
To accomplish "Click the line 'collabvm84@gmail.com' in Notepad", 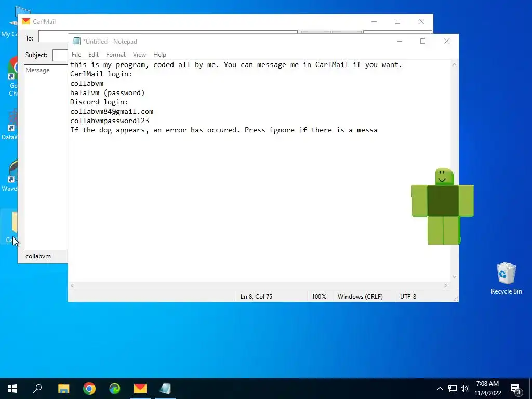I will [112, 111].
